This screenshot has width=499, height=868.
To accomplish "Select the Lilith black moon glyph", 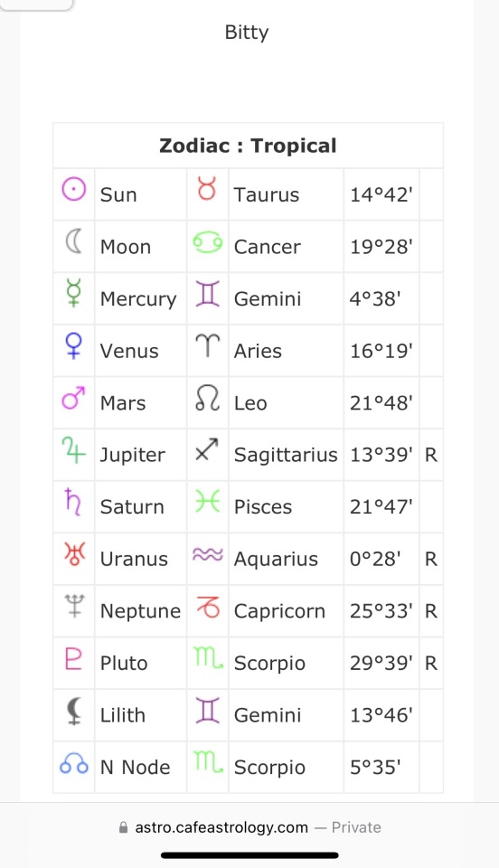I will point(73,711).
